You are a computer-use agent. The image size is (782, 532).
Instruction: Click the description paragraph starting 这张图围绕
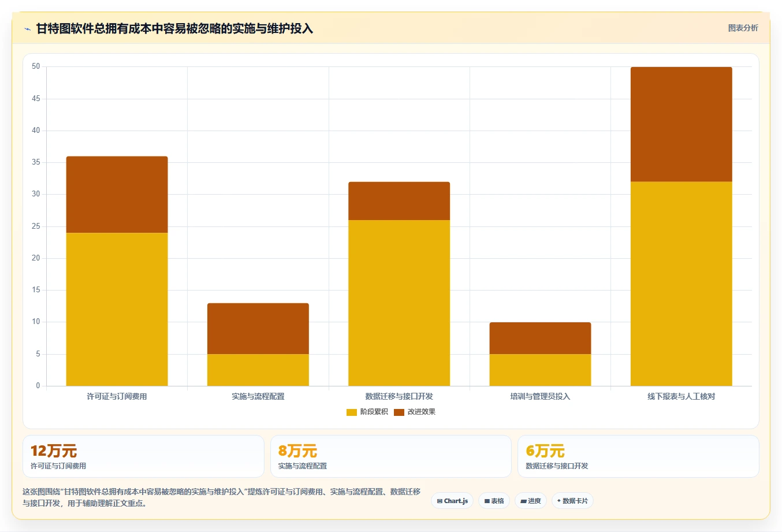[222, 497]
